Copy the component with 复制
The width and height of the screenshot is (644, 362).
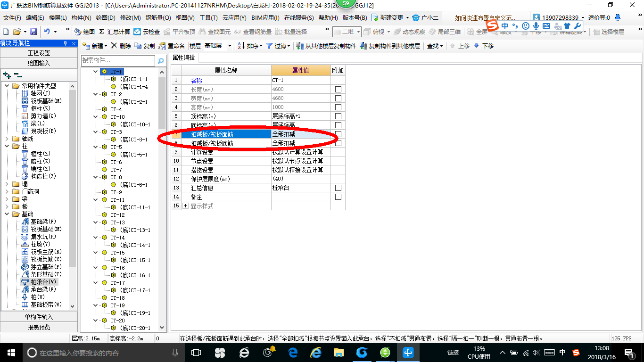pyautogui.click(x=145, y=46)
